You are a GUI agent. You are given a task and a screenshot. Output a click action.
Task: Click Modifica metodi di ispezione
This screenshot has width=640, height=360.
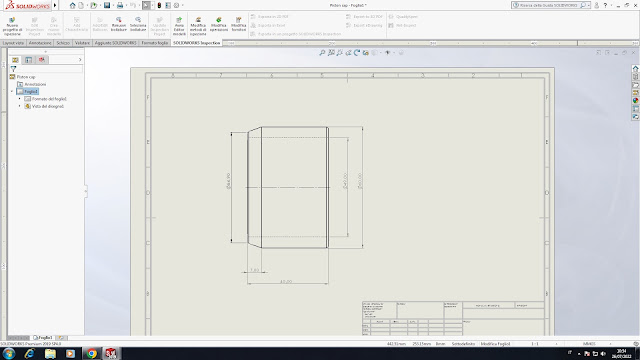pos(198,26)
